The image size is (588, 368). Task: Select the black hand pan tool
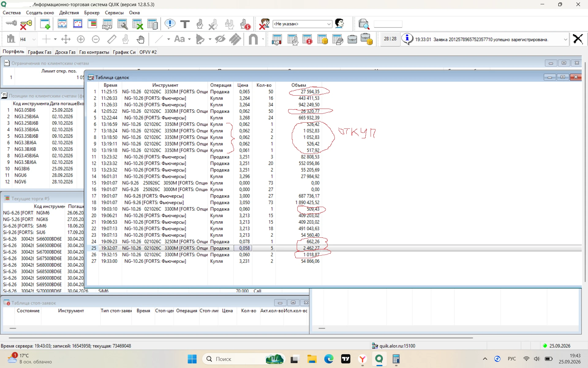[141, 39]
